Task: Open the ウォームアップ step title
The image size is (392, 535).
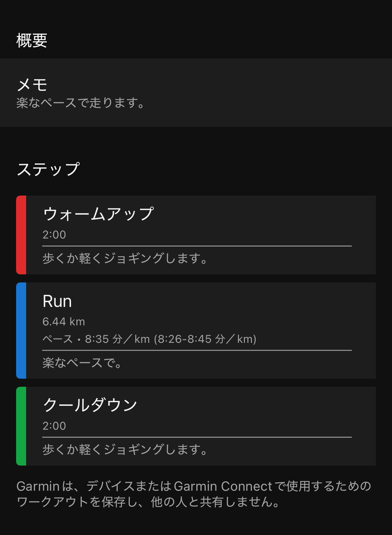Action: point(98,214)
